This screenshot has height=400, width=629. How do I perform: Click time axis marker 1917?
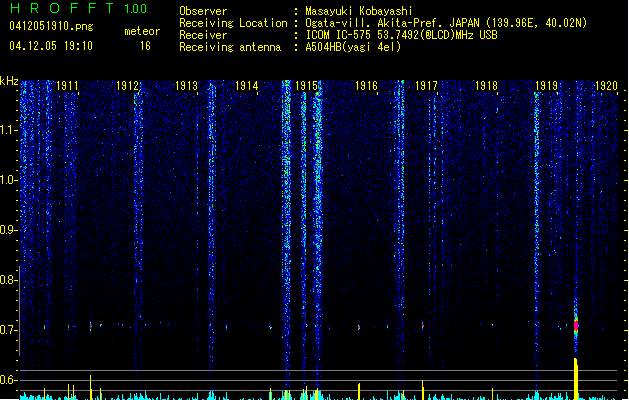tap(426, 85)
